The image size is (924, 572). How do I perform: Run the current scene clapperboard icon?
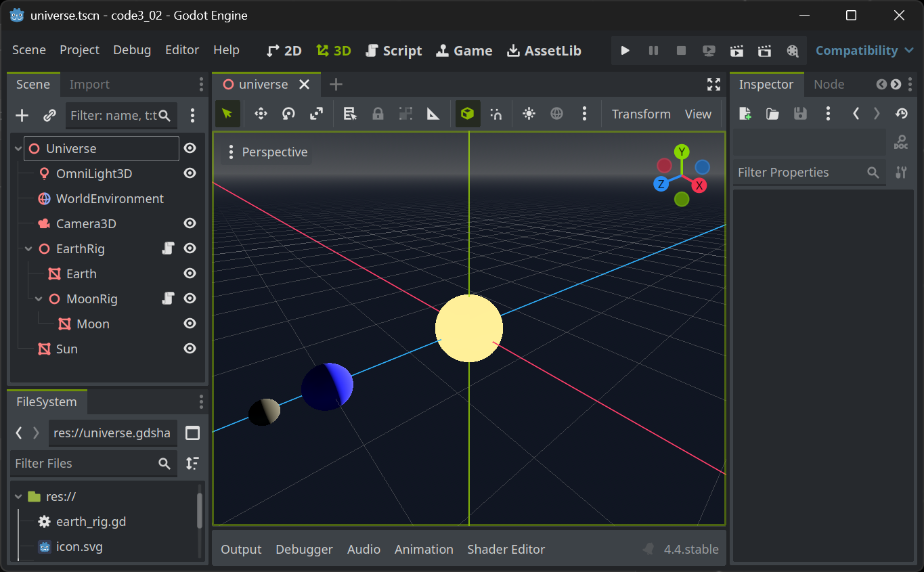(x=736, y=51)
